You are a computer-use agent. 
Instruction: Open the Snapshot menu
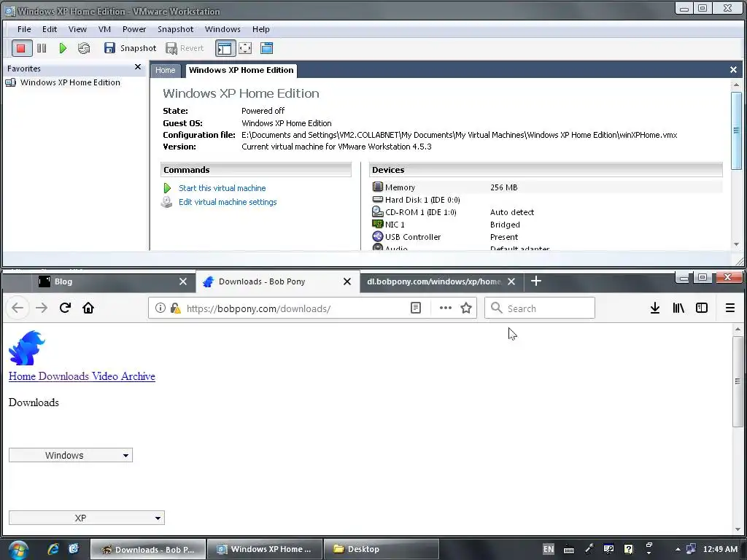tap(175, 29)
